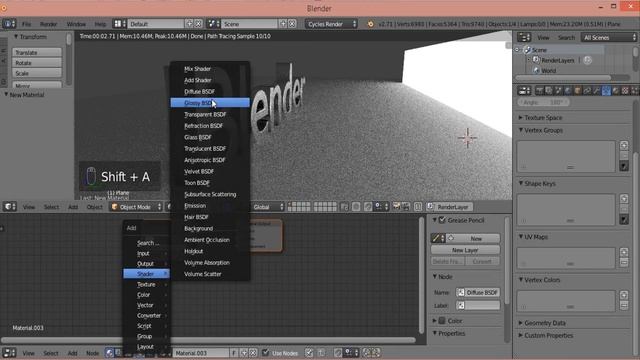Viewport: 640px width, 360px height.
Task: Click the scene browse icon
Action: 213,24
